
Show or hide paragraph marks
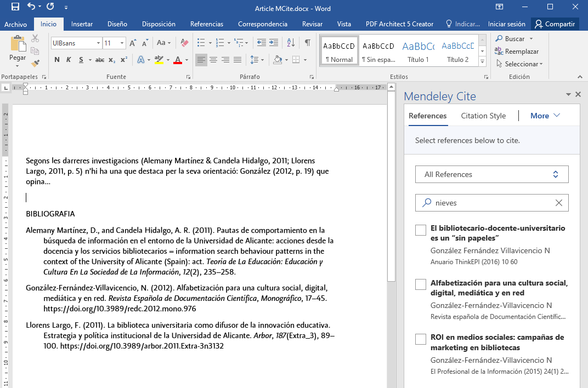[x=308, y=43]
